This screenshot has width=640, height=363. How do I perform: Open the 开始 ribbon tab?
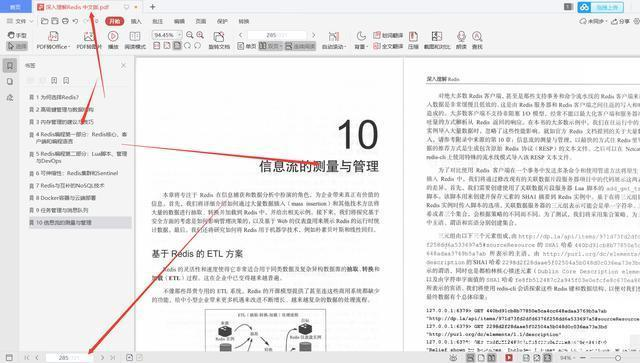click(x=115, y=21)
